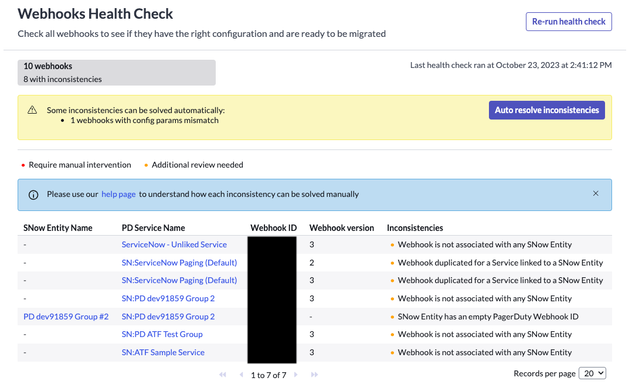Click 'Additional review needed' legend

[198, 165]
